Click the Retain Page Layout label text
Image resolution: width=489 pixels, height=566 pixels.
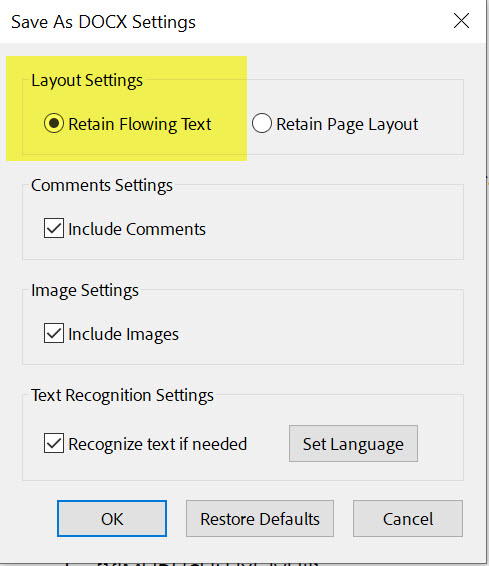click(x=347, y=125)
